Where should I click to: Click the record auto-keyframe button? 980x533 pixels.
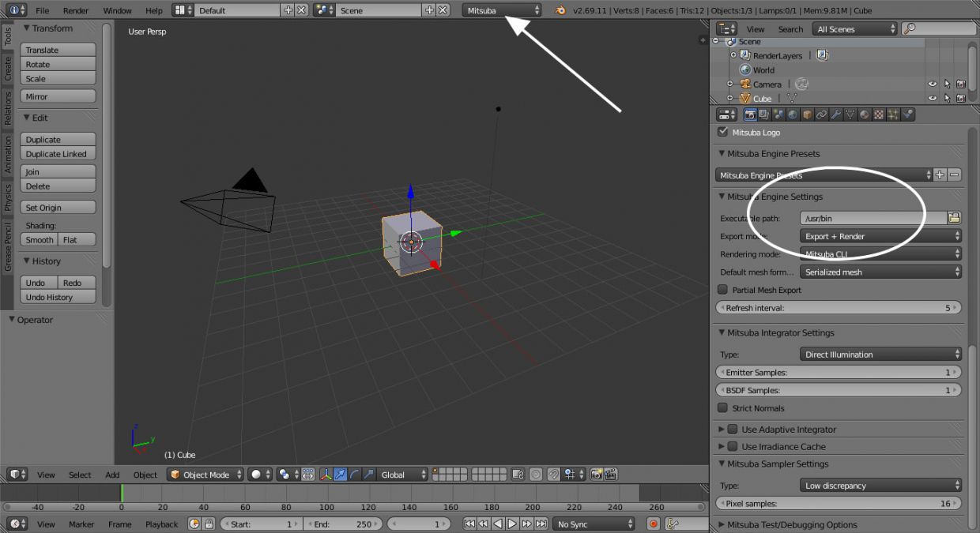654,524
